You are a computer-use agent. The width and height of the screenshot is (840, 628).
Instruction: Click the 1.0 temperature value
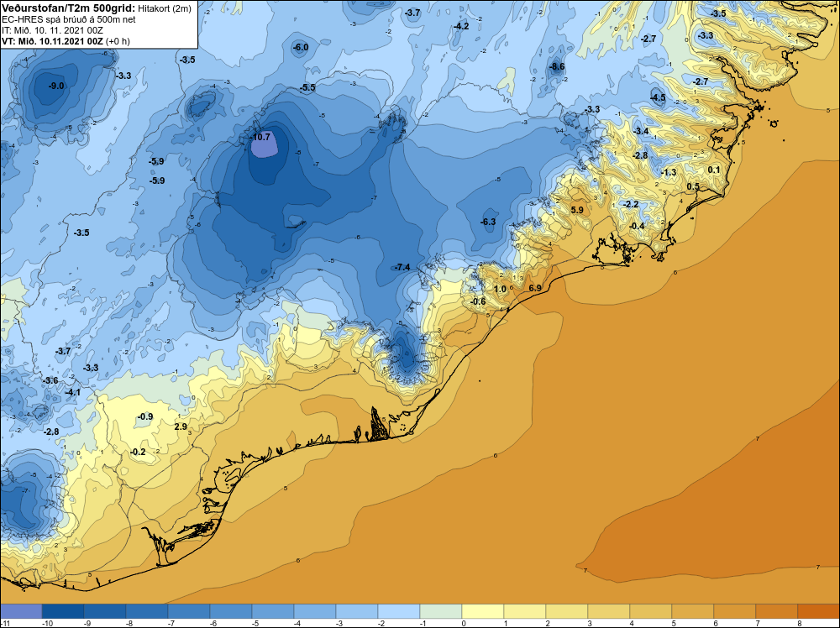[x=500, y=289]
